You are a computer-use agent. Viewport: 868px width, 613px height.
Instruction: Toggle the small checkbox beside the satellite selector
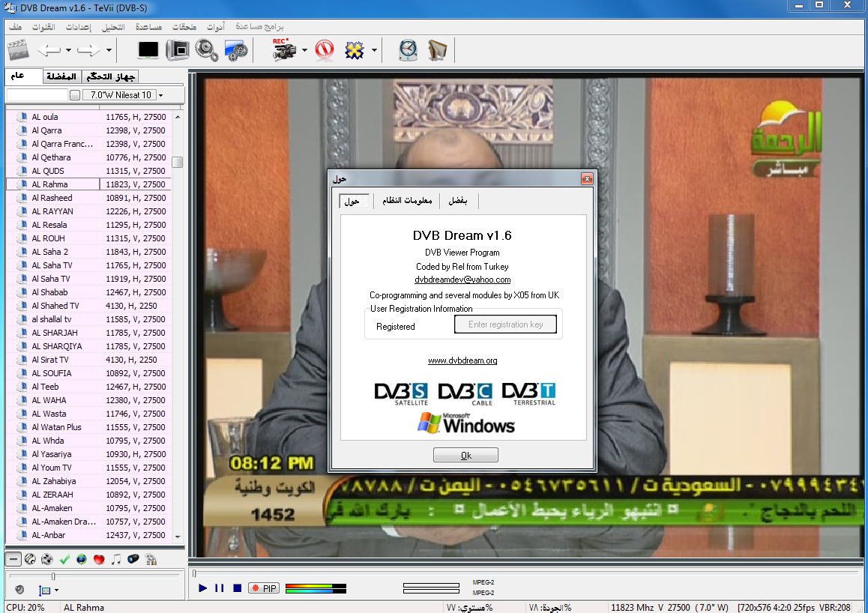click(x=75, y=95)
